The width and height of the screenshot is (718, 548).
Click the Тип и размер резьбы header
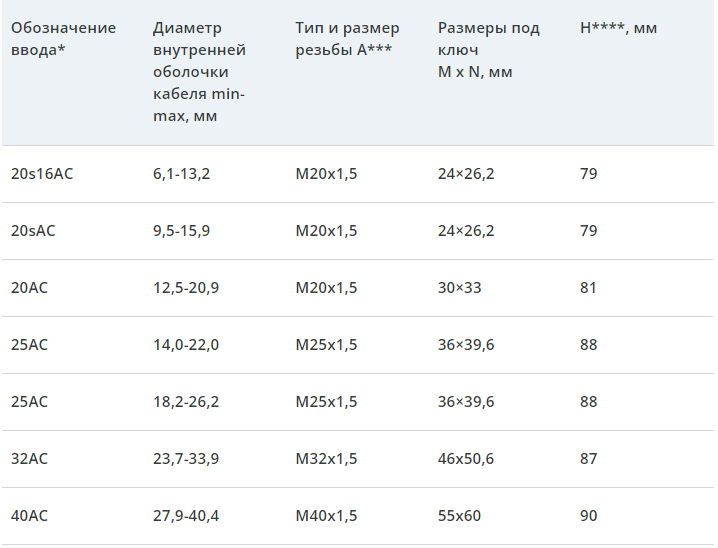tap(347, 39)
